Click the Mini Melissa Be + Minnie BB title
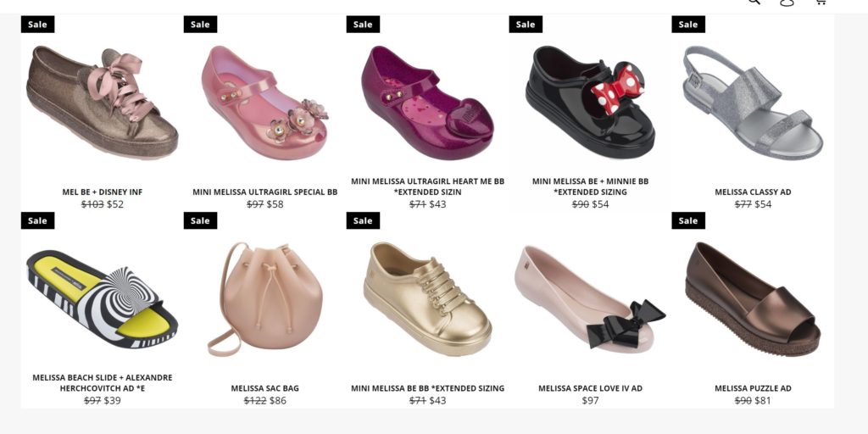This screenshot has width=868, height=434. pyautogui.click(x=590, y=186)
